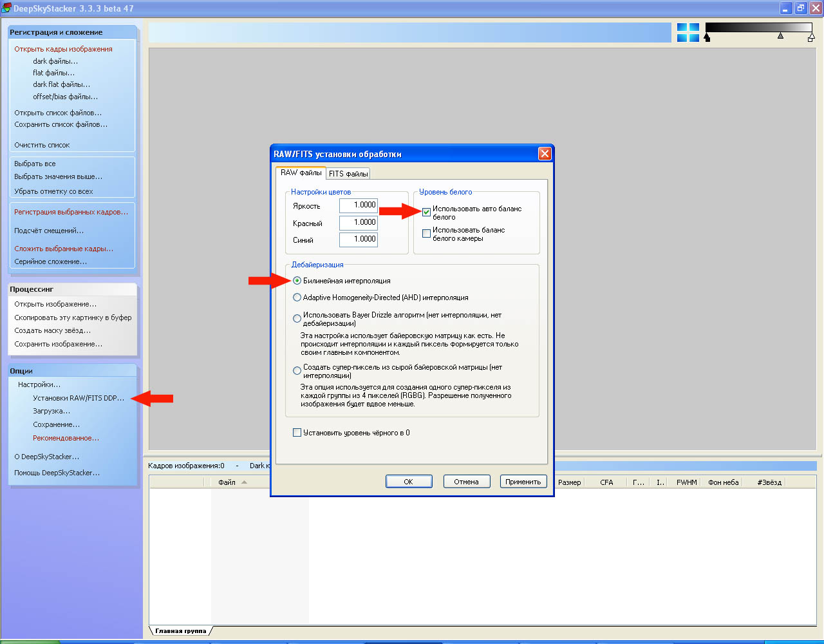Click the black point triangle marker

click(707, 38)
